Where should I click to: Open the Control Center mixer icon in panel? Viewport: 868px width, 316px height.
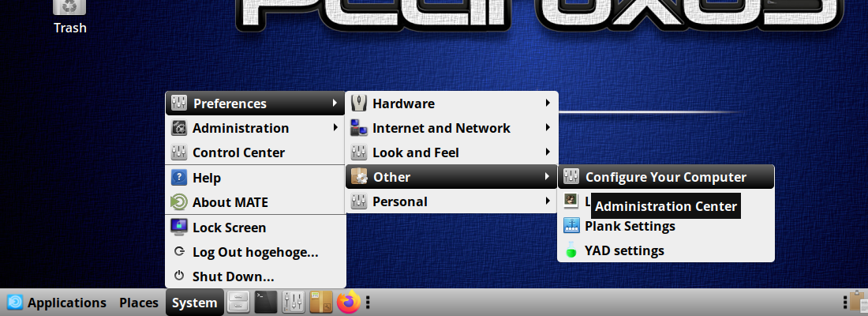[x=294, y=303]
